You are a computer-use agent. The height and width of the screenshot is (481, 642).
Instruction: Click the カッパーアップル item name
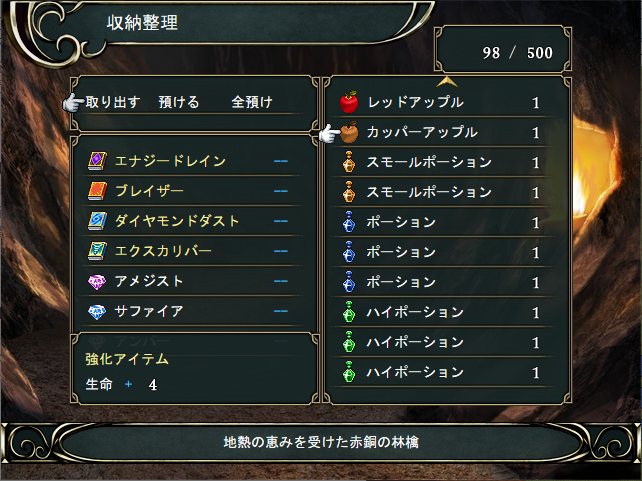click(x=422, y=132)
